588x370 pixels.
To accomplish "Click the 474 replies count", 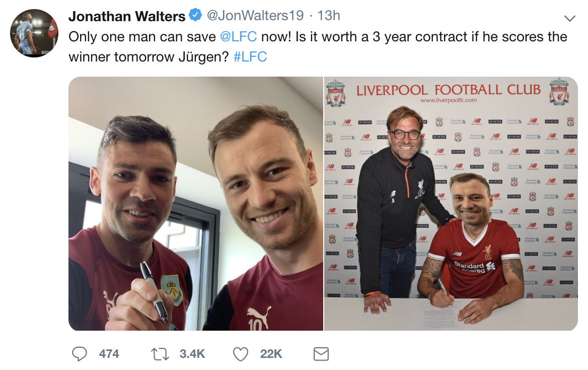I will tap(109, 354).
